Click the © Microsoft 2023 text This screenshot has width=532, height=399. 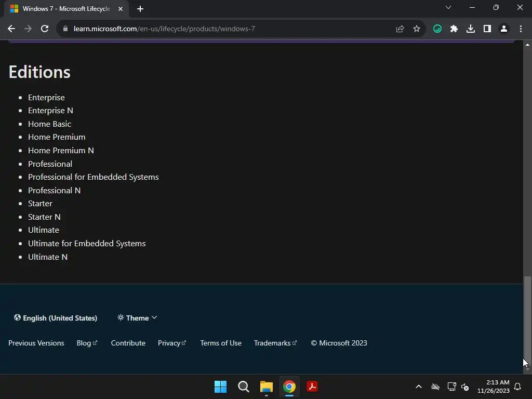pos(339,343)
